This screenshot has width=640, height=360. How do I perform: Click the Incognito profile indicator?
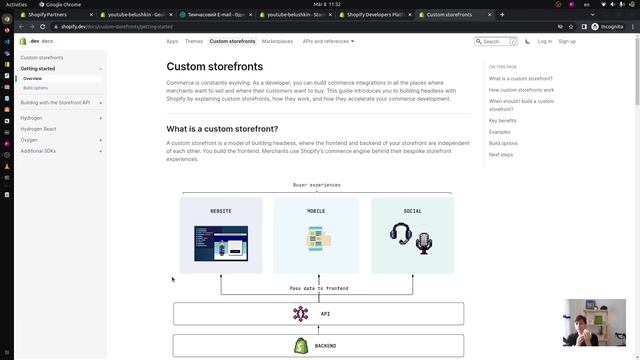[x=607, y=27]
